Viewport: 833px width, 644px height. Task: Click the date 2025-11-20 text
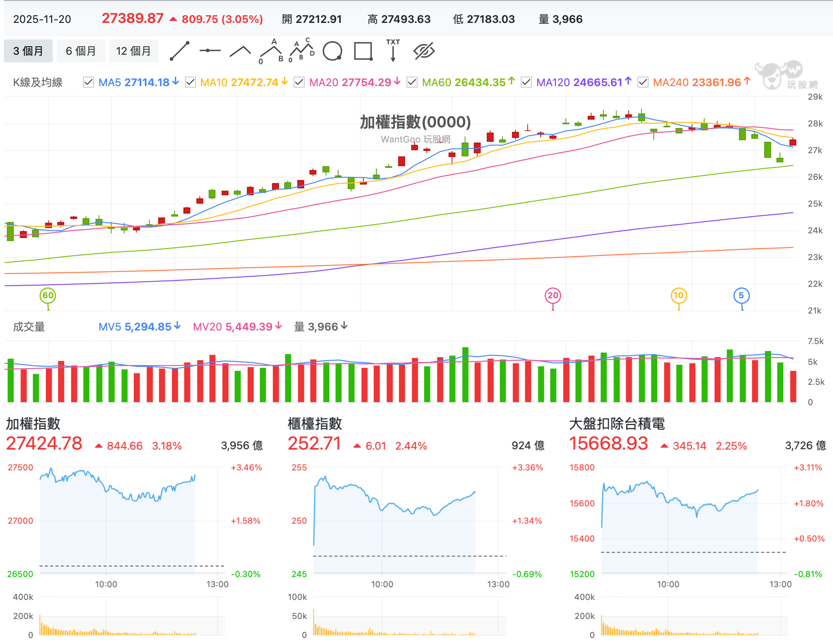[42, 19]
